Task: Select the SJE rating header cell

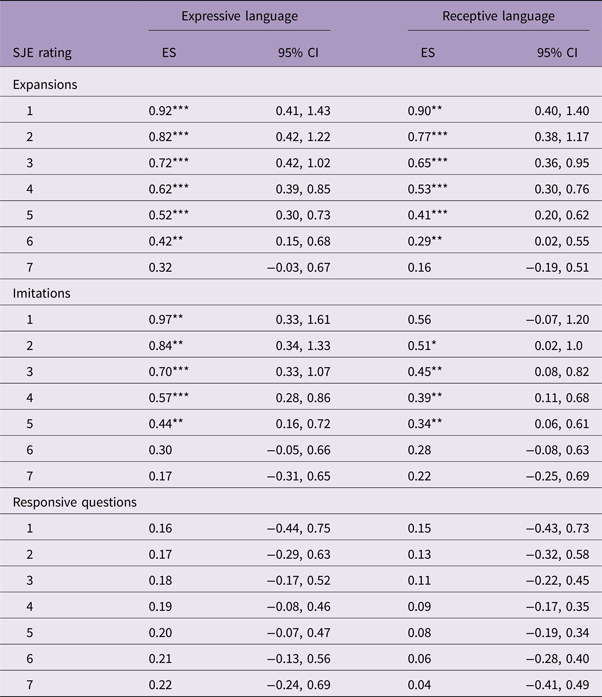Action: (43, 51)
